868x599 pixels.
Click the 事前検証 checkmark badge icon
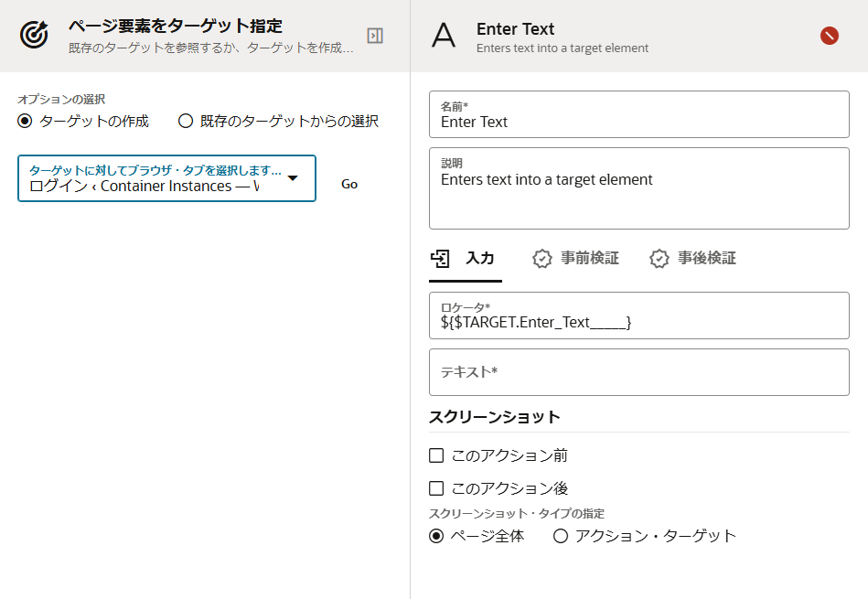coord(542,259)
